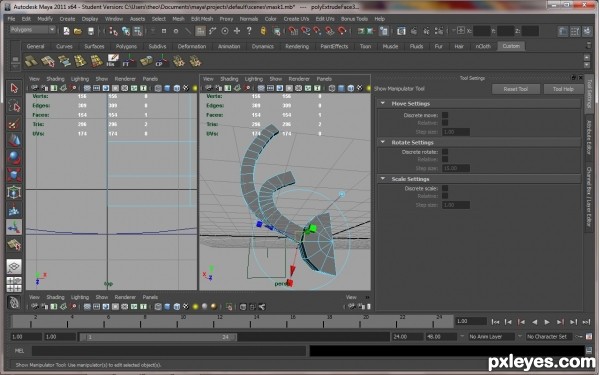Toggle Relative checkbox under Rotate Settings
Viewport: 600px width, 375px height.
(445, 159)
